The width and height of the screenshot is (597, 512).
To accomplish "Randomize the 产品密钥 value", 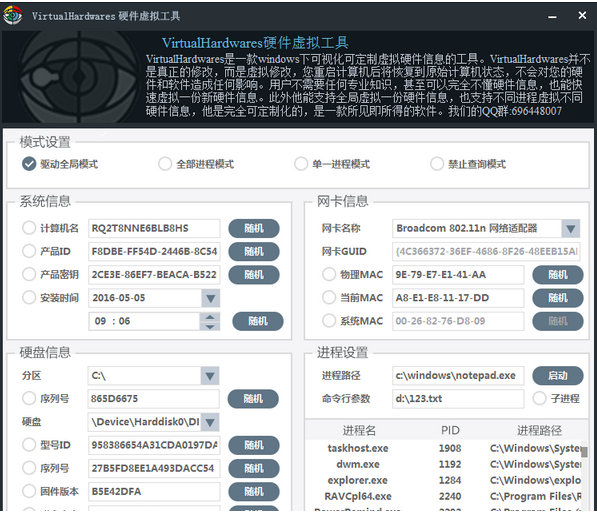I will point(254,275).
